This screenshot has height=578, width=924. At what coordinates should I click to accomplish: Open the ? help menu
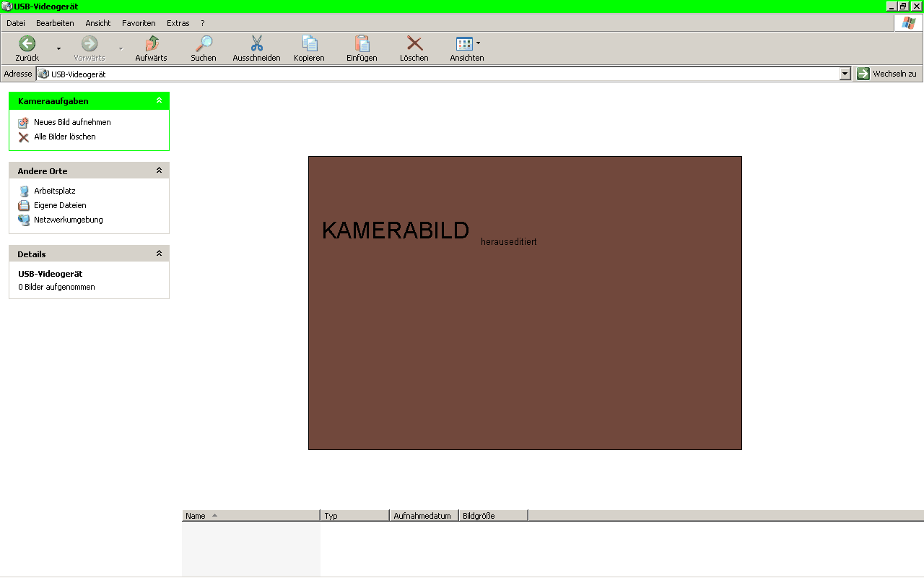click(203, 23)
